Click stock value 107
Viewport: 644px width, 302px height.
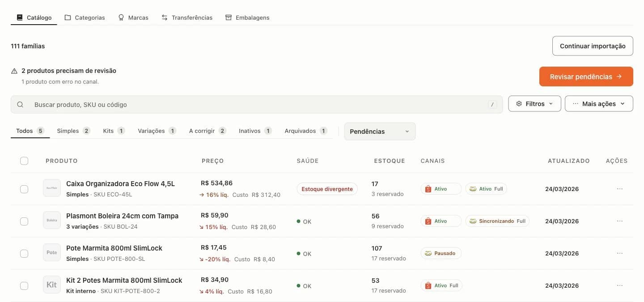[377, 248]
